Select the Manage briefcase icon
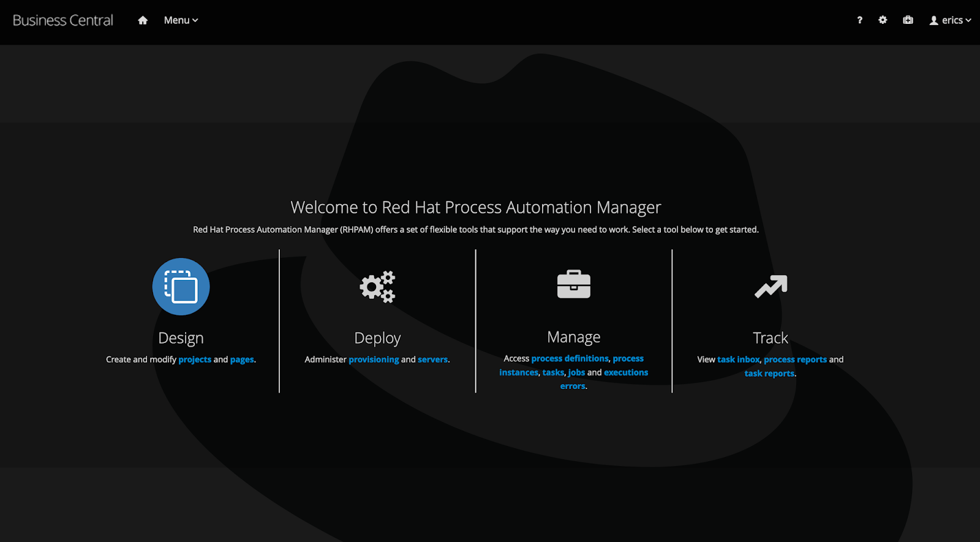The height and width of the screenshot is (542, 980). 574,284
